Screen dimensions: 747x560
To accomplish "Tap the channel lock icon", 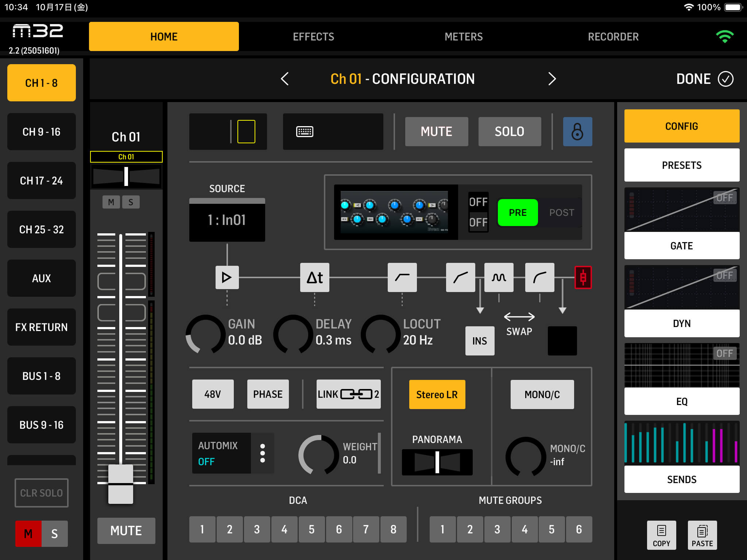I will (x=577, y=132).
